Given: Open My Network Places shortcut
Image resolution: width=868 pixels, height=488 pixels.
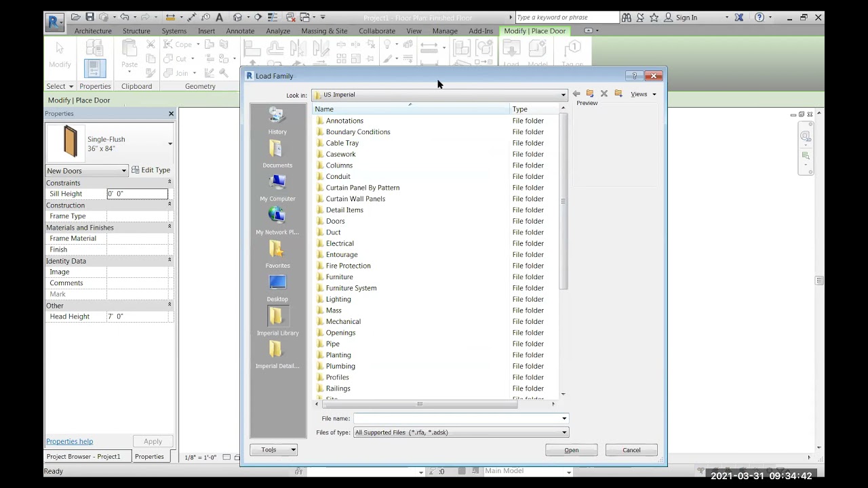Looking at the screenshot, I should click(x=277, y=221).
